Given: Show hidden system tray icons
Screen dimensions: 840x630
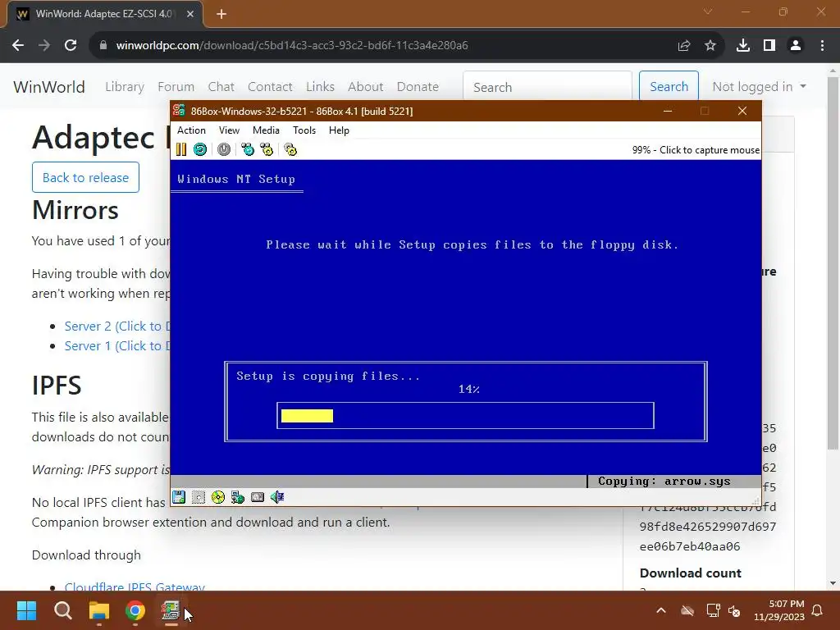Looking at the screenshot, I should coord(661,610).
